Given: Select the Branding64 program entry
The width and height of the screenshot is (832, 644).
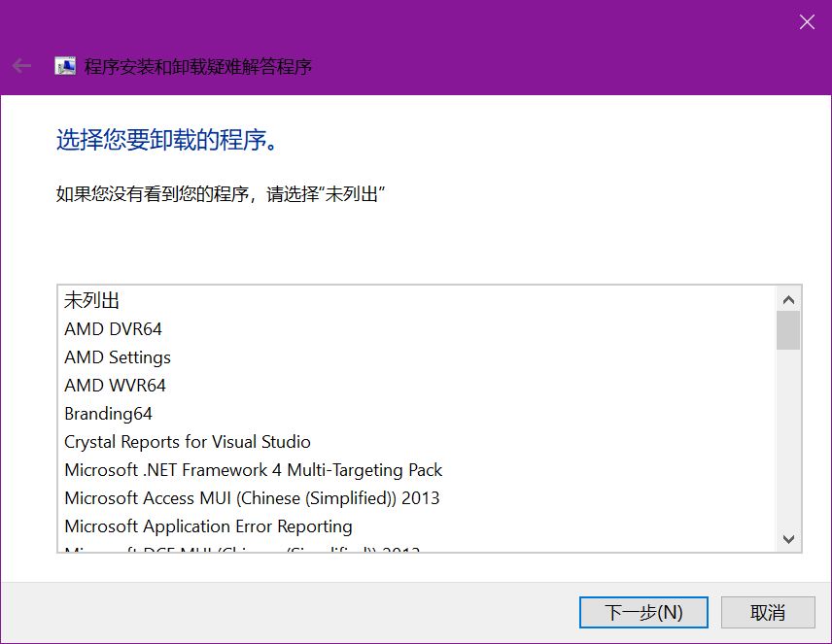Looking at the screenshot, I should point(108,414).
